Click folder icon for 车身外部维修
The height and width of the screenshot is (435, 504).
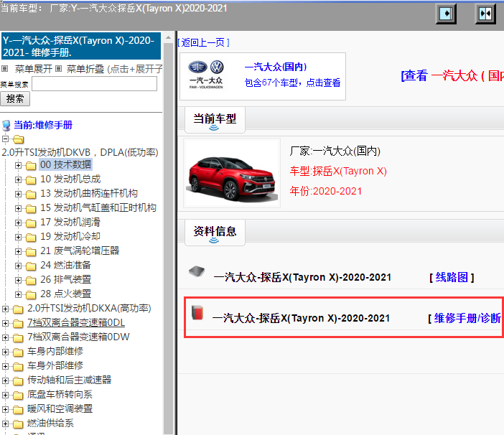click(x=18, y=367)
